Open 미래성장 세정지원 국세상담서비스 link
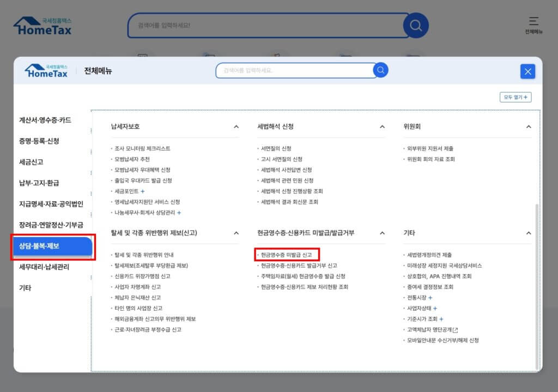Image resolution: width=558 pixels, height=392 pixels. pos(445,266)
